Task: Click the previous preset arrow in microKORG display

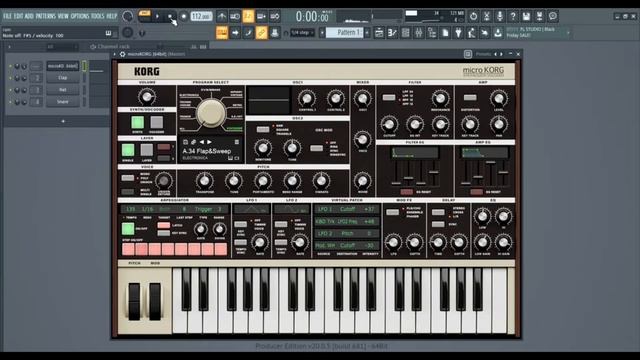Action: 202,142
